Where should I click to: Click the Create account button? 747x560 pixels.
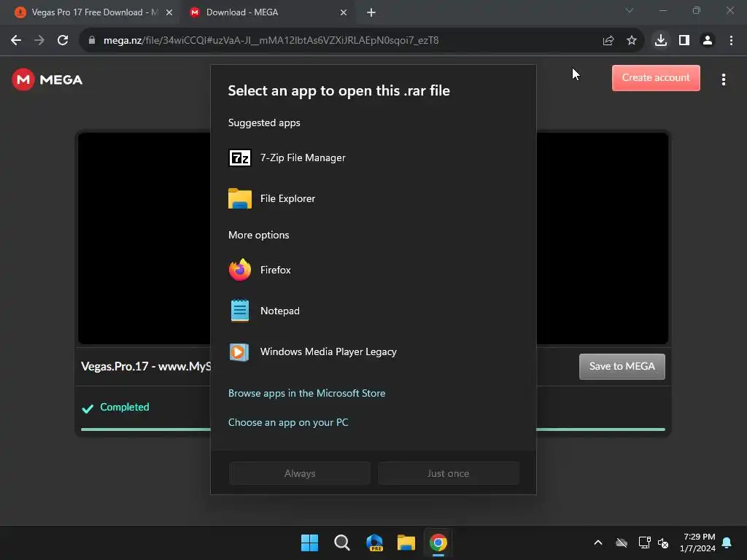point(656,77)
